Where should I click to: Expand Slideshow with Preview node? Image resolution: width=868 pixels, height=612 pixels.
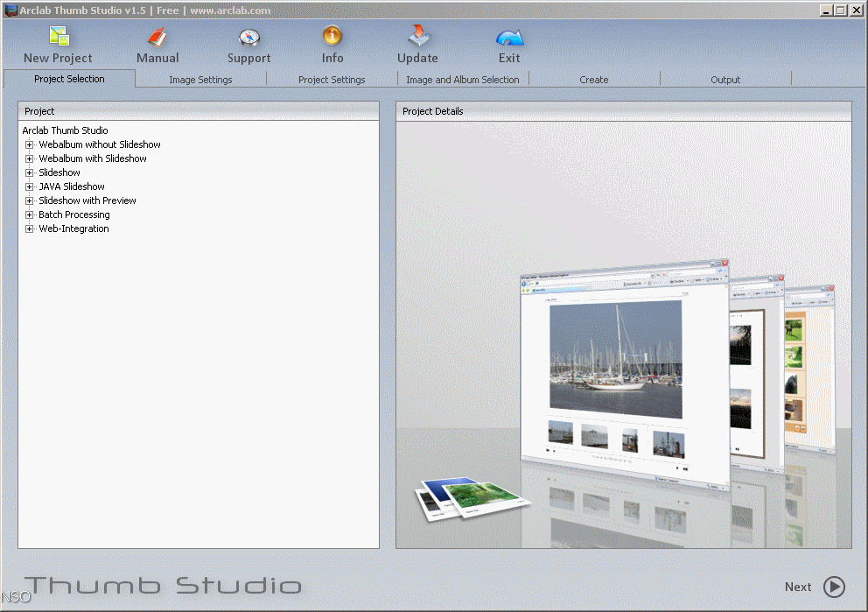click(x=29, y=200)
